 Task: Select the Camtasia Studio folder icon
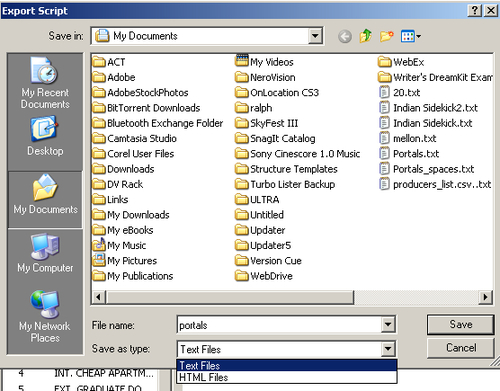coord(99,138)
